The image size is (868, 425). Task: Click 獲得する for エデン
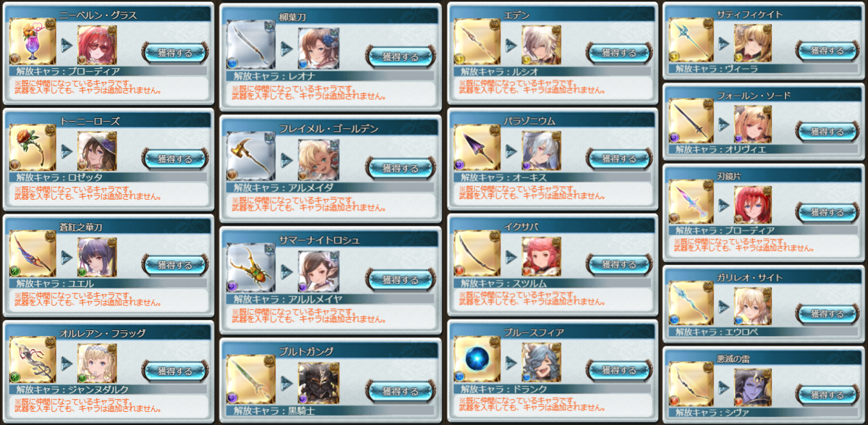[x=611, y=52]
